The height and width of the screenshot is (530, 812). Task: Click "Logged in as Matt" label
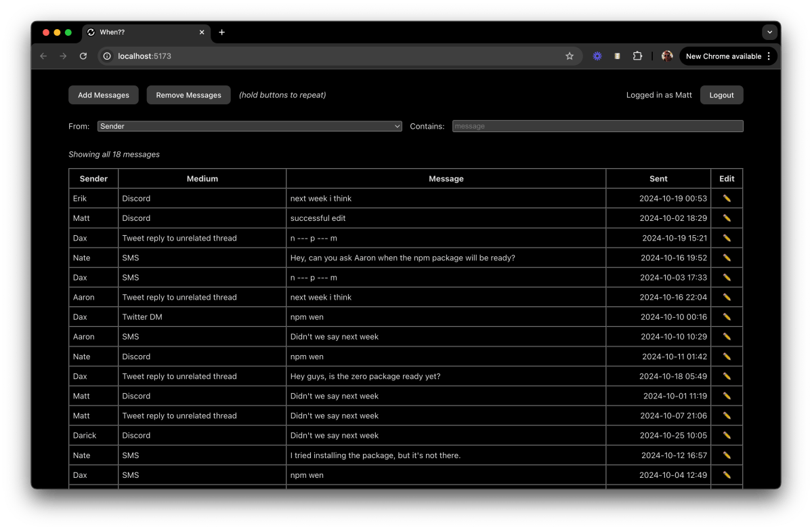pyautogui.click(x=659, y=95)
